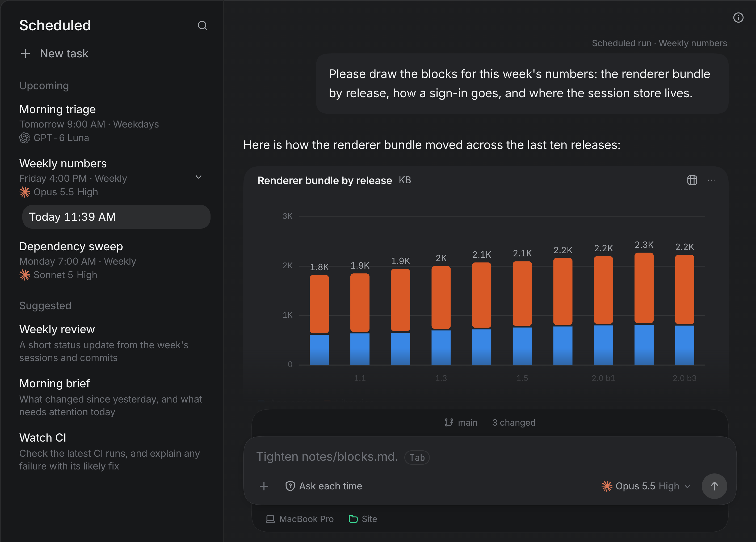Viewport: 756px width, 542px height.
Task: Click the Upcoming section heading
Action: 44,86
